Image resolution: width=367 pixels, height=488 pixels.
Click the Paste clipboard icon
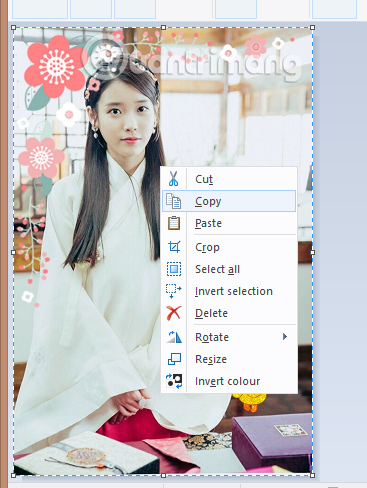coord(174,223)
